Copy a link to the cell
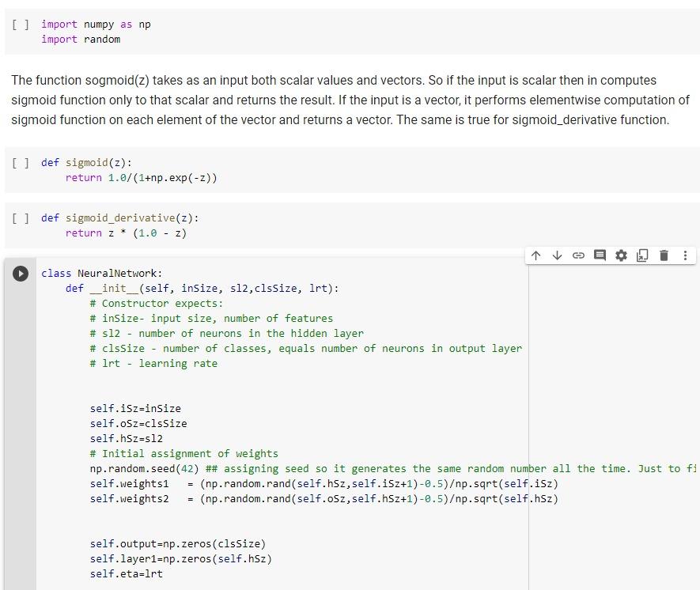Screen dimensions: 700x590 578,255
